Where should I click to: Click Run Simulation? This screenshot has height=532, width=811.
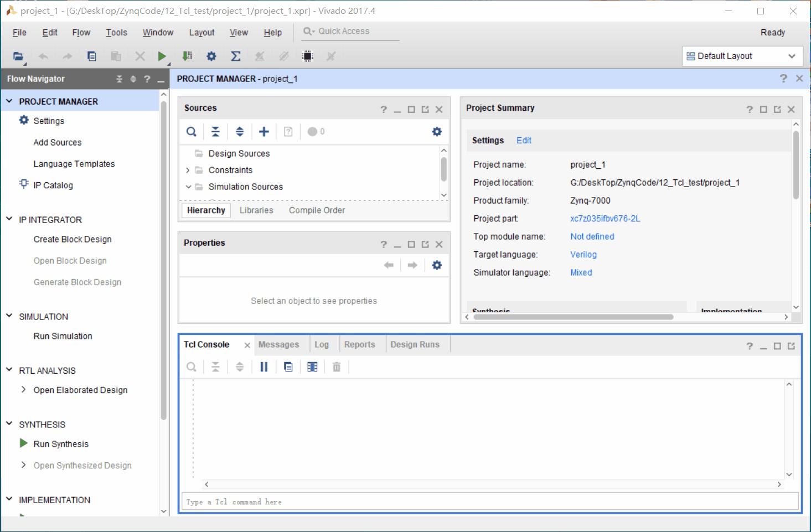point(63,336)
